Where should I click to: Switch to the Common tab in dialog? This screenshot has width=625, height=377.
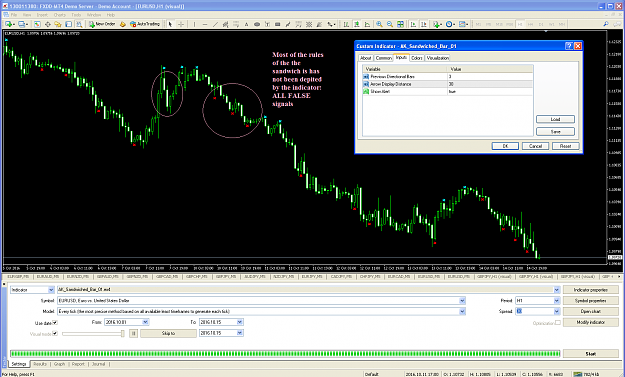[x=384, y=58]
